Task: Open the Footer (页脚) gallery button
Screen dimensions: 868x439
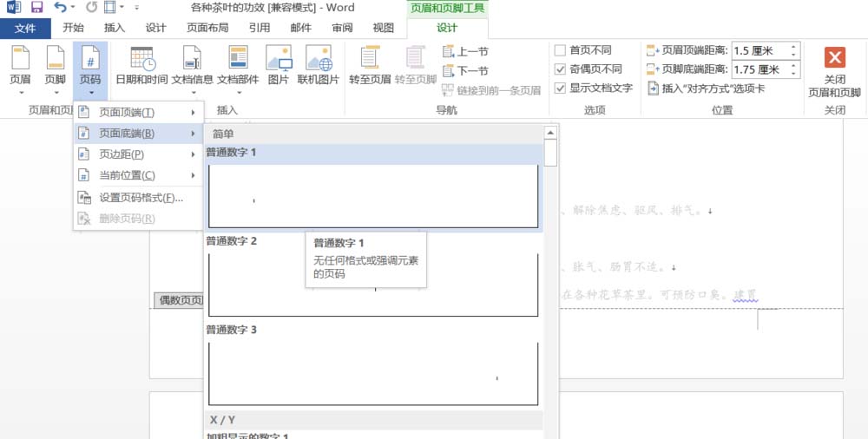Action: coord(55,69)
